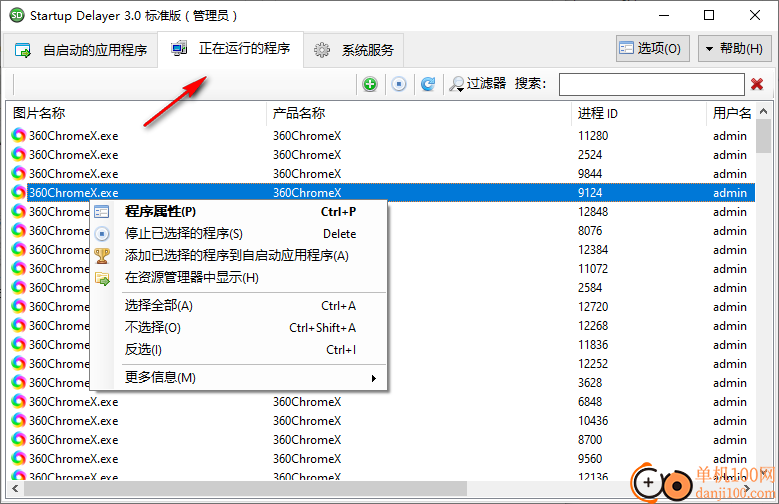Click 在资源管理器中显示(H) entry
This screenshot has height=504, width=779.
coord(238,277)
